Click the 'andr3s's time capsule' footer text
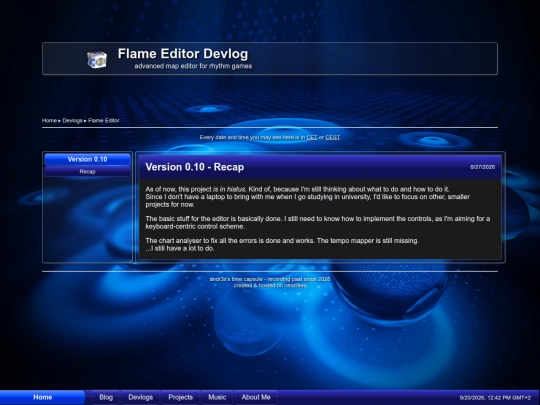Viewport: 540px width, 405px height. click(x=270, y=279)
